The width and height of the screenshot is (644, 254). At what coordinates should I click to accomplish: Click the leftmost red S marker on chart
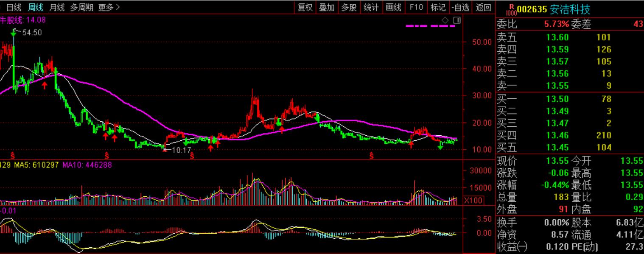click(x=13, y=156)
